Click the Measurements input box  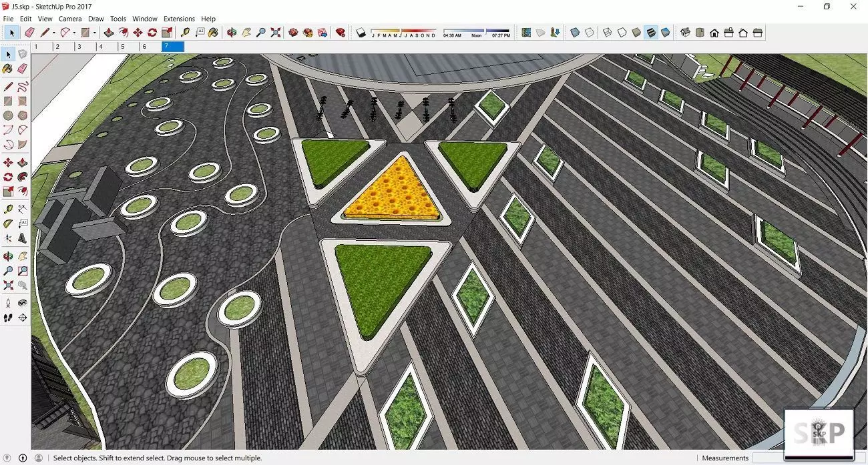(x=809, y=458)
